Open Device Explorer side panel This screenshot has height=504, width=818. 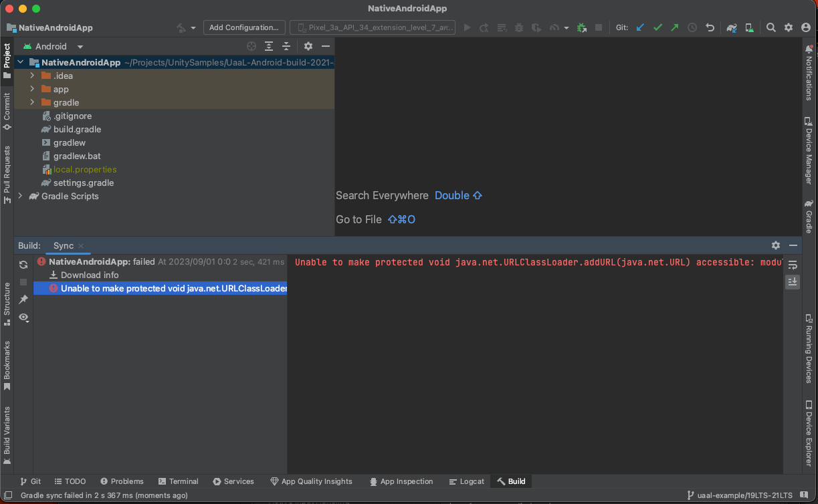(809, 432)
